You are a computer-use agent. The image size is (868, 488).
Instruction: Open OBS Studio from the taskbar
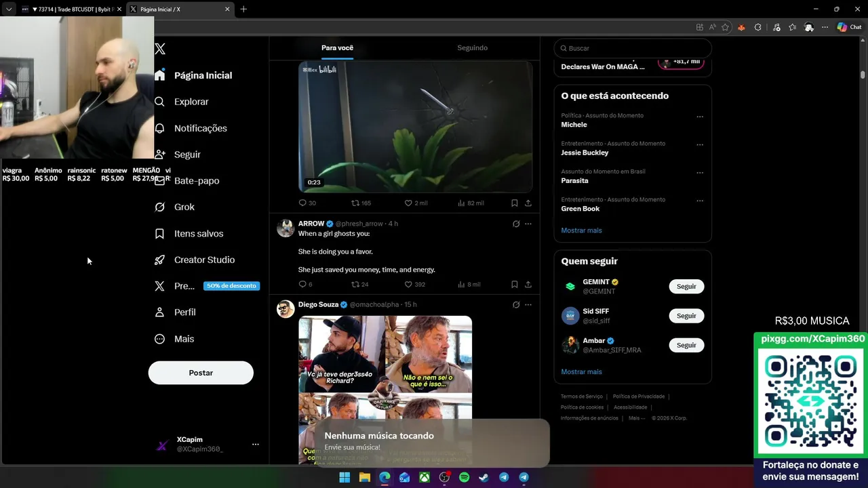click(x=444, y=477)
